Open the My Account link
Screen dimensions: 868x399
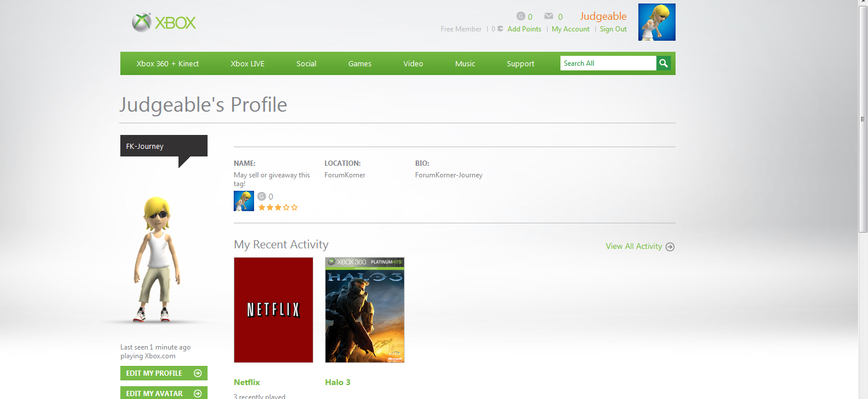pos(570,29)
